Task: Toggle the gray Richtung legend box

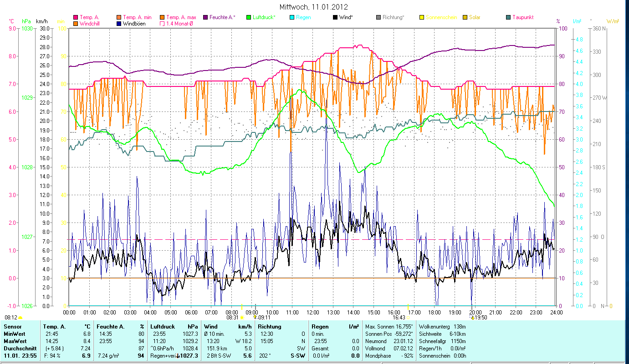Action: [378, 17]
